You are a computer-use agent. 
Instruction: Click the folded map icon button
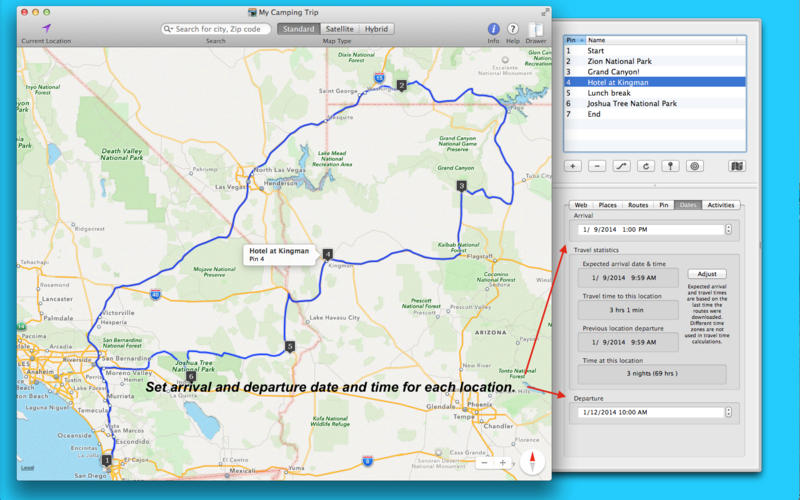point(737,166)
